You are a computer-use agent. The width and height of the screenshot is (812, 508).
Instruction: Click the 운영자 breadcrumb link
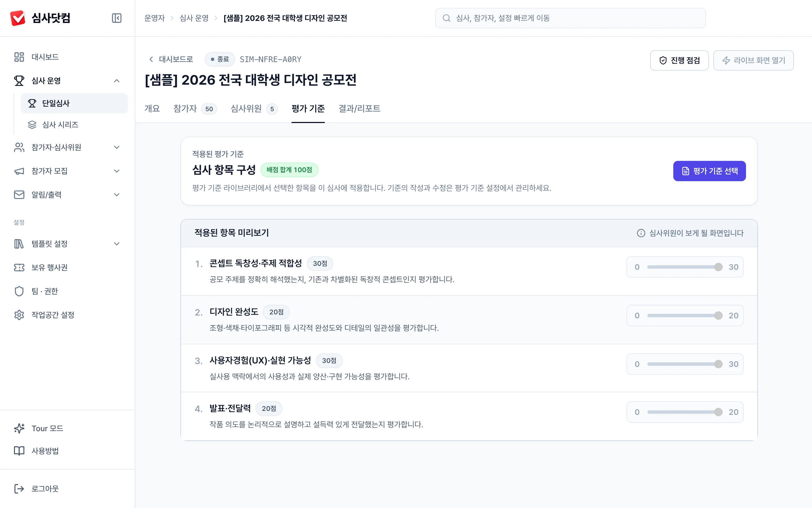pyautogui.click(x=155, y=18)
